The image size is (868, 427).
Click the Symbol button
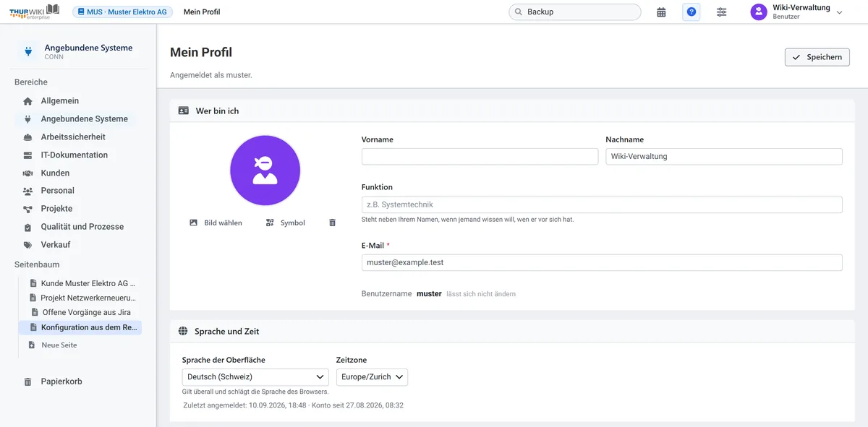(286, 223)
